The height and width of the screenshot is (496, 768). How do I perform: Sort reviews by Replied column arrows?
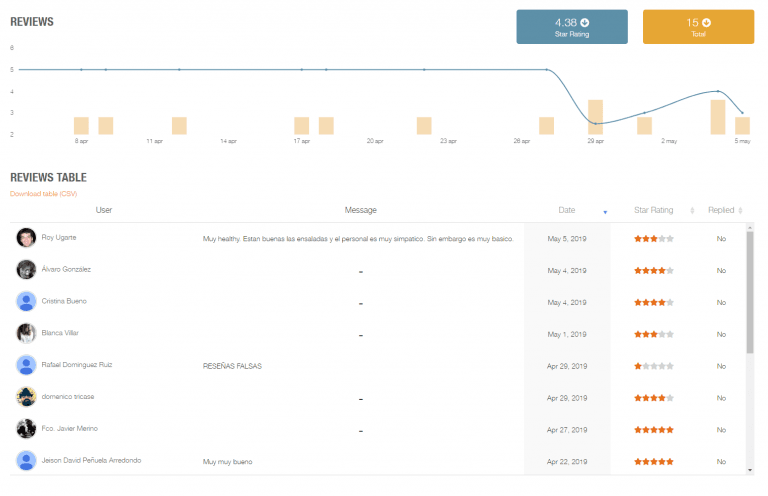click(740, 211)
